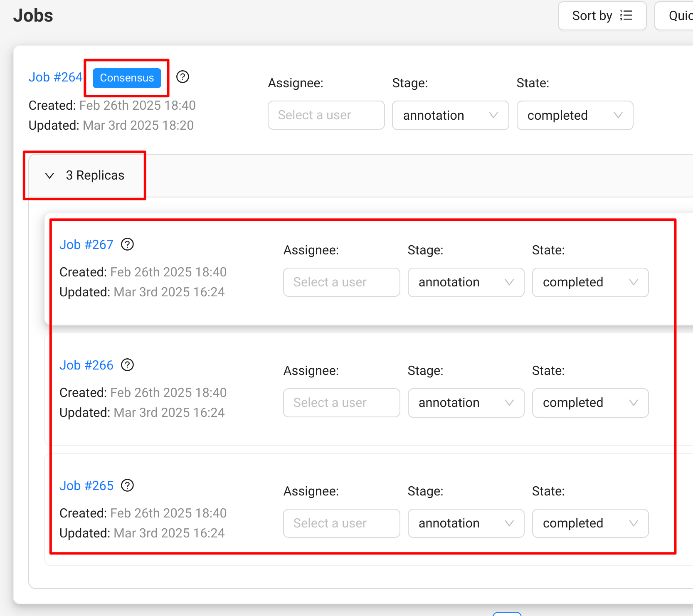Click question mark icon beside Job #266
693x616 pixels.
(127, 365)
